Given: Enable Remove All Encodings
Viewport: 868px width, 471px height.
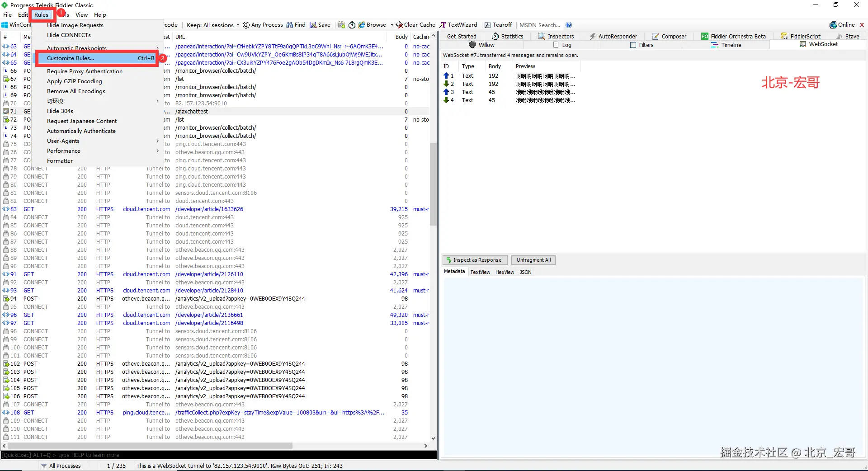Looking at the screenshot, I should click(x=76, y=91).
